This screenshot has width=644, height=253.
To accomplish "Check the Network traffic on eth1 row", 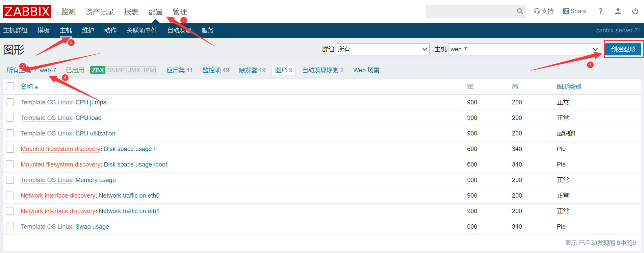I will coord(10,211).
